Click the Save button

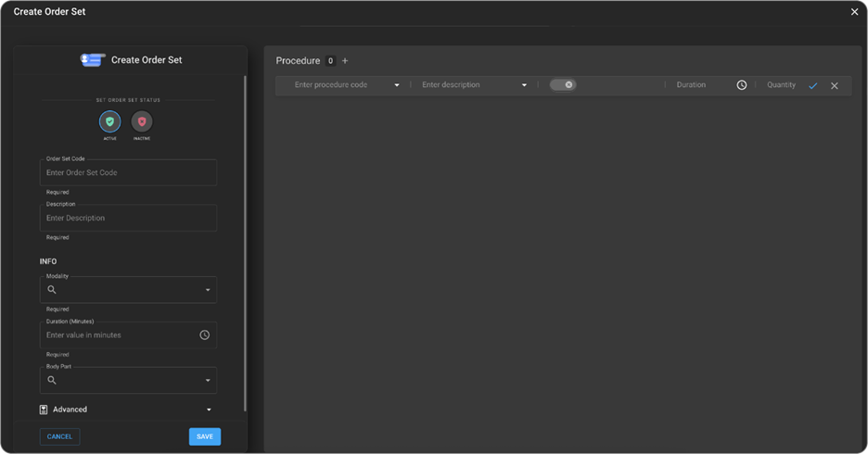click(204, 436)
